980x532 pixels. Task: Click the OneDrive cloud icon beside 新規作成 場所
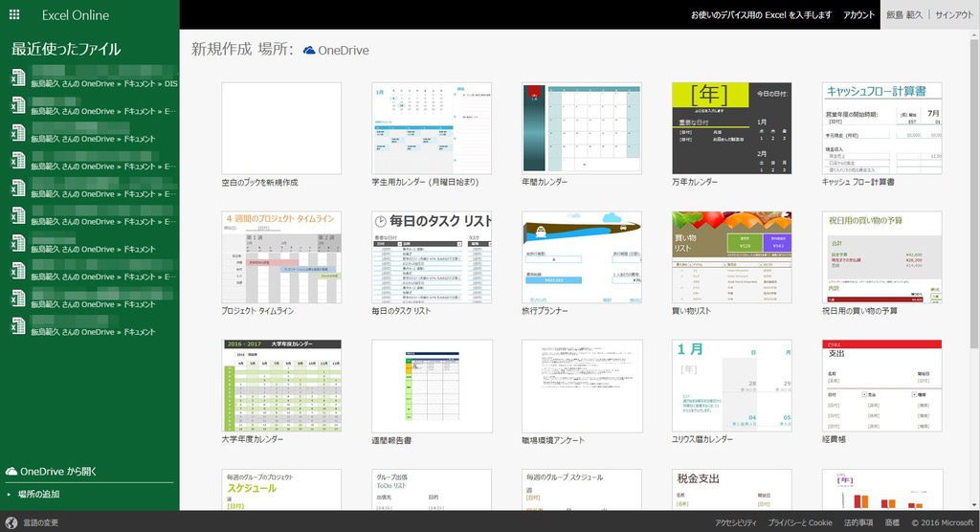point(309,50)
